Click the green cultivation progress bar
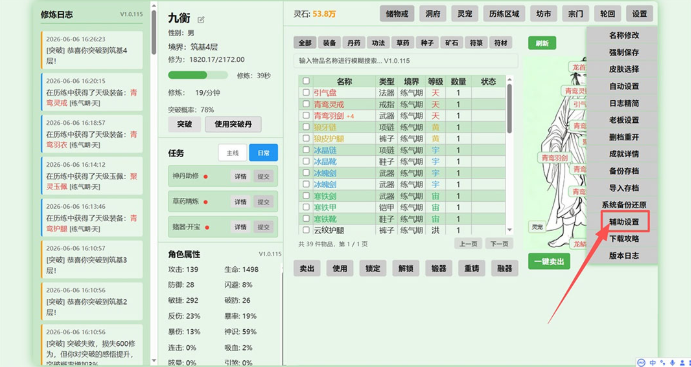The image size is (691, 367). point(198,75)
